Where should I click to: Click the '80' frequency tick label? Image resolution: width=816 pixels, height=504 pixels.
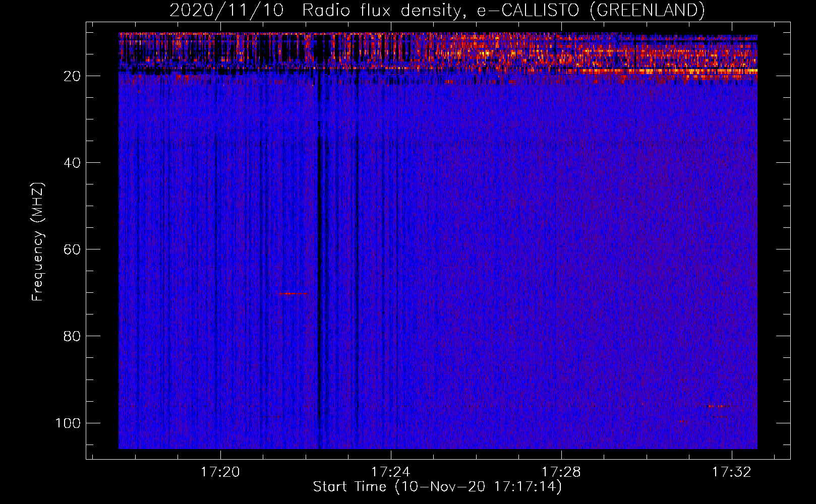coord(72,336)
